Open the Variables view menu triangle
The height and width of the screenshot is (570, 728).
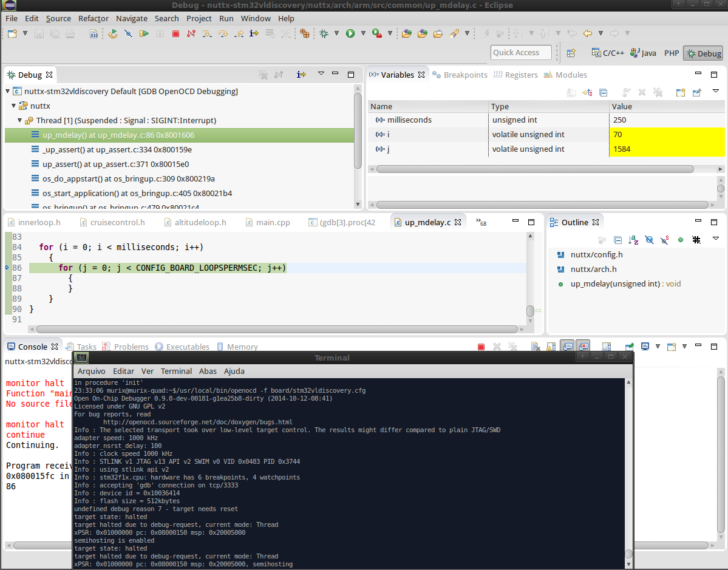click(x=715, y=92)
